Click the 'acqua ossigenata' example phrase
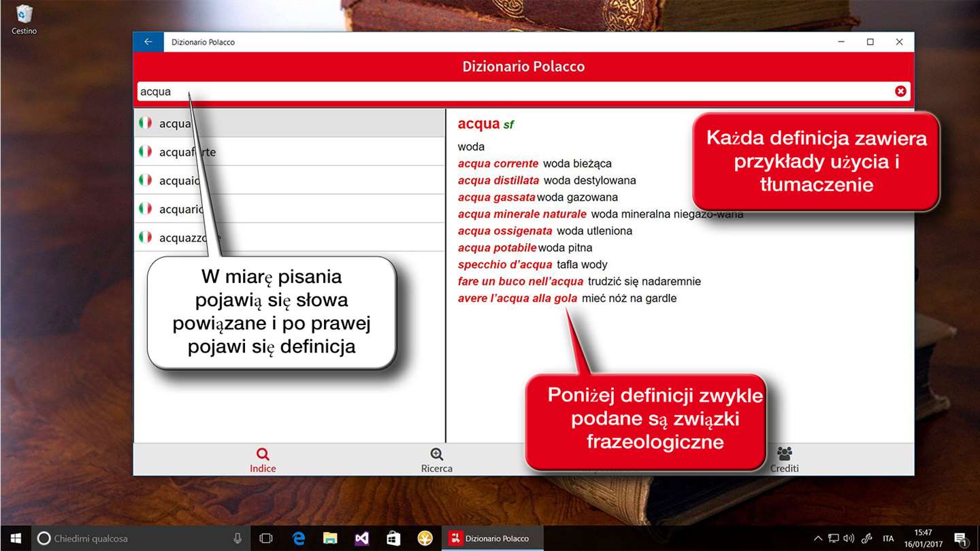The image size is (980, 551). pos(505,231)
